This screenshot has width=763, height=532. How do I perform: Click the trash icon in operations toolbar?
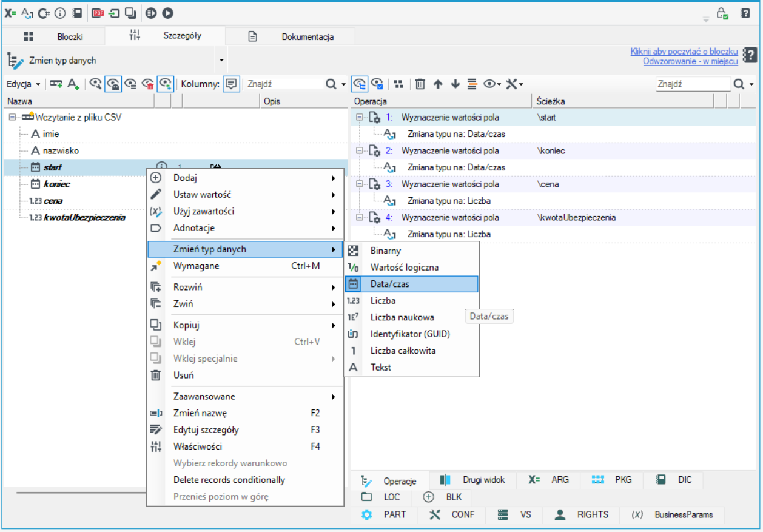point(420,84)
